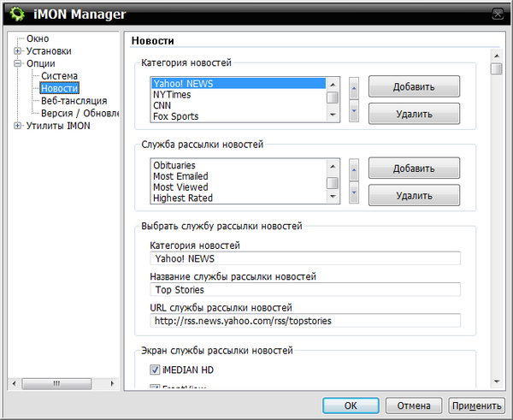Click the iMON Manager gear icon
The height and width of the screenshot is (420, 513).
[x=17, y=14]
